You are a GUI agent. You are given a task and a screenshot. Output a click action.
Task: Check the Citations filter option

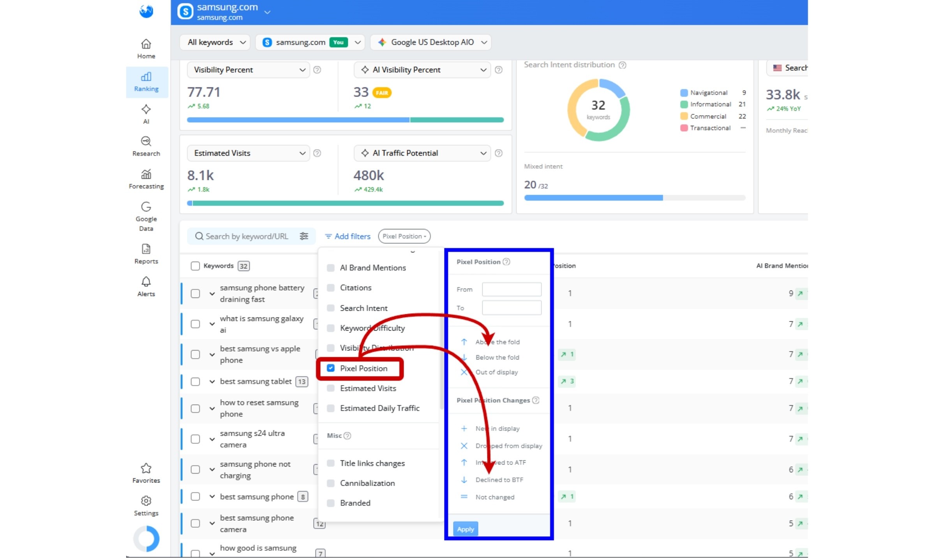(331, 287)
